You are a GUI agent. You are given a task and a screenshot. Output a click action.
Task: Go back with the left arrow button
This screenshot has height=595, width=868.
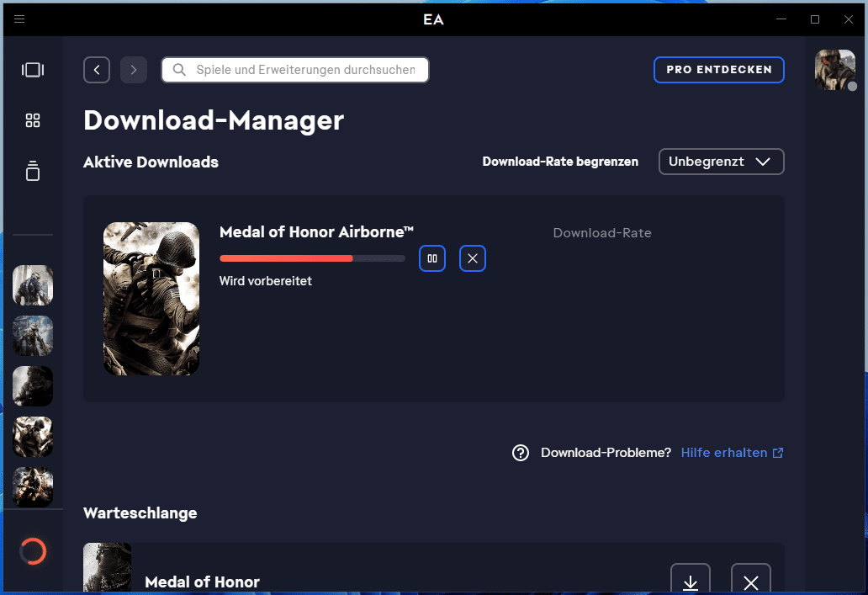point(97,70)
